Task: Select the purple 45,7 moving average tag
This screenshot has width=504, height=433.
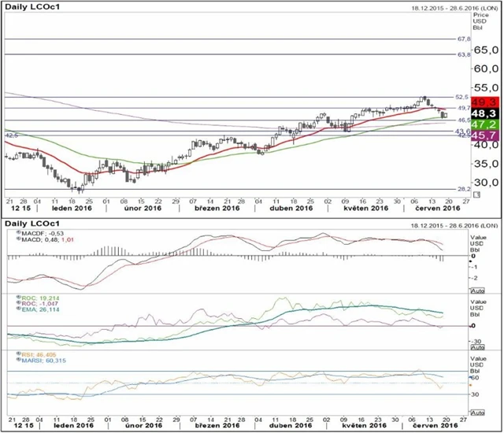Action: click(x=487, y=136)
